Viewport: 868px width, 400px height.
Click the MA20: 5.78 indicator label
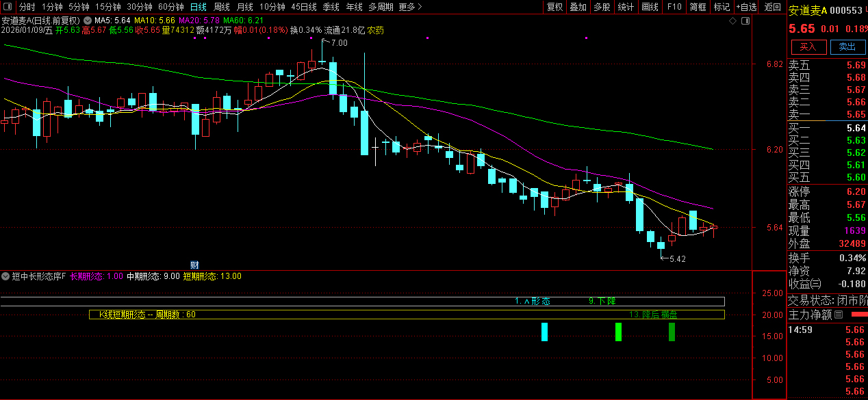[199, 21]
